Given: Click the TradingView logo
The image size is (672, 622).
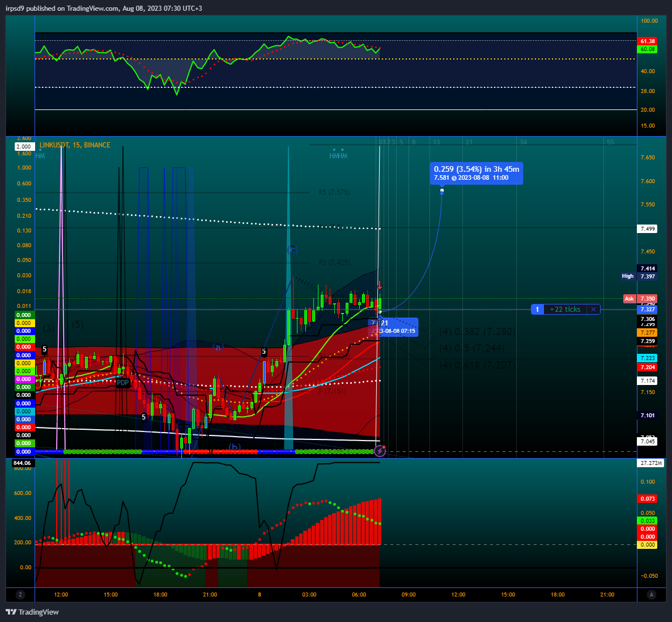Looking at the screenshot, I should point(32,612).
